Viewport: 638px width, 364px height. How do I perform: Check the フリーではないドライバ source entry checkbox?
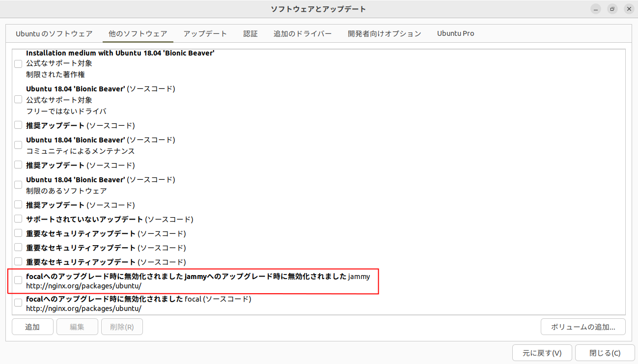point(18,100)
